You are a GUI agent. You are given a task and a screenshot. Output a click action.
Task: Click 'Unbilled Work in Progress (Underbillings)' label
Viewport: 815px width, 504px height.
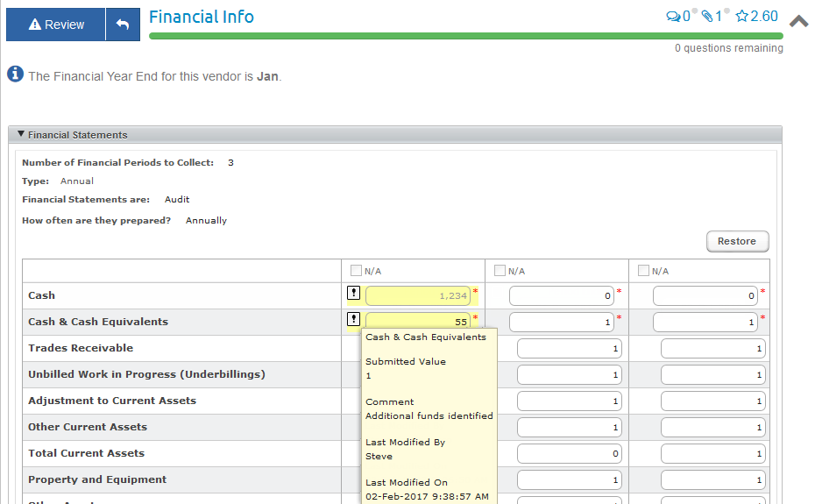click(146, 374)
